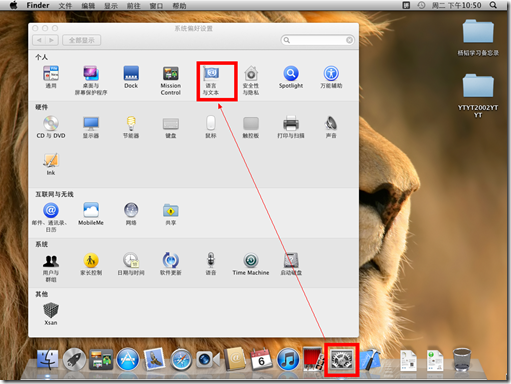Launch FaceTime from the Dock
511x384 pixels.
[208, 360]
